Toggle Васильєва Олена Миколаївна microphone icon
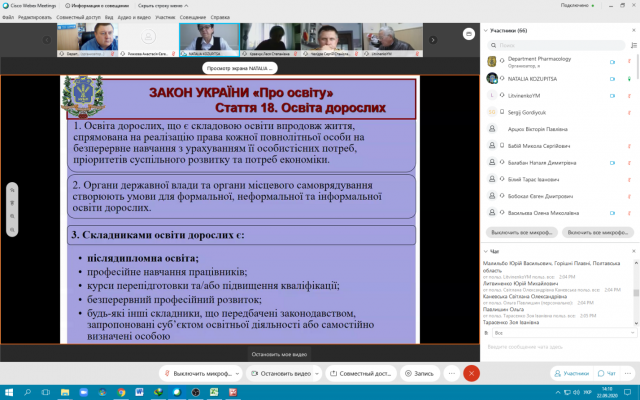640x400 pixels. point(629,213)
